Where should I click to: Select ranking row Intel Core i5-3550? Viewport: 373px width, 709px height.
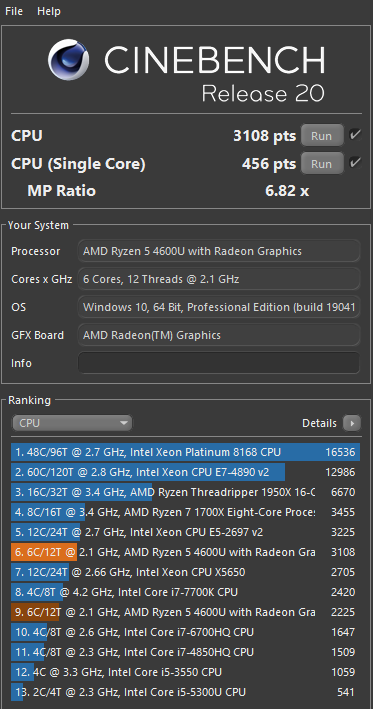pos(185,672)
